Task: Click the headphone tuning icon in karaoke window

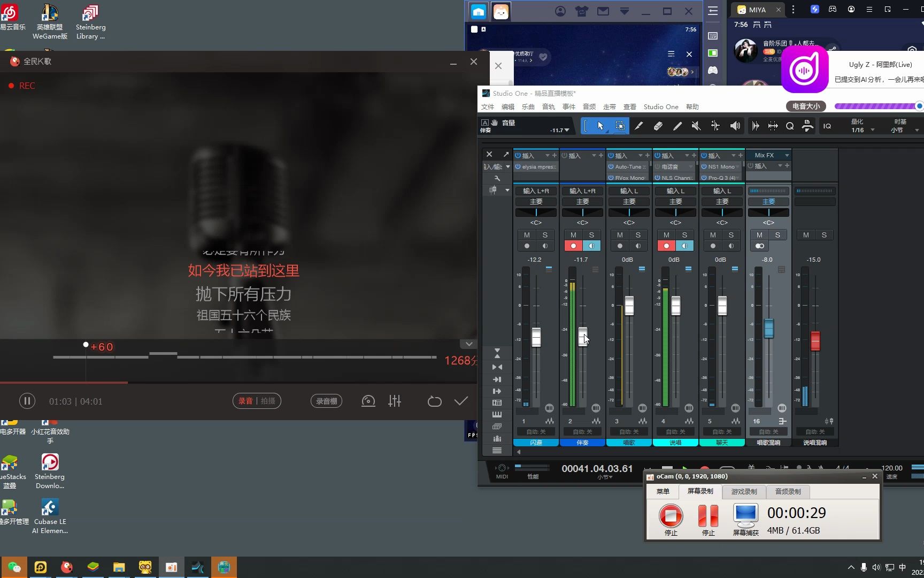Action: (x=368, y=401)
